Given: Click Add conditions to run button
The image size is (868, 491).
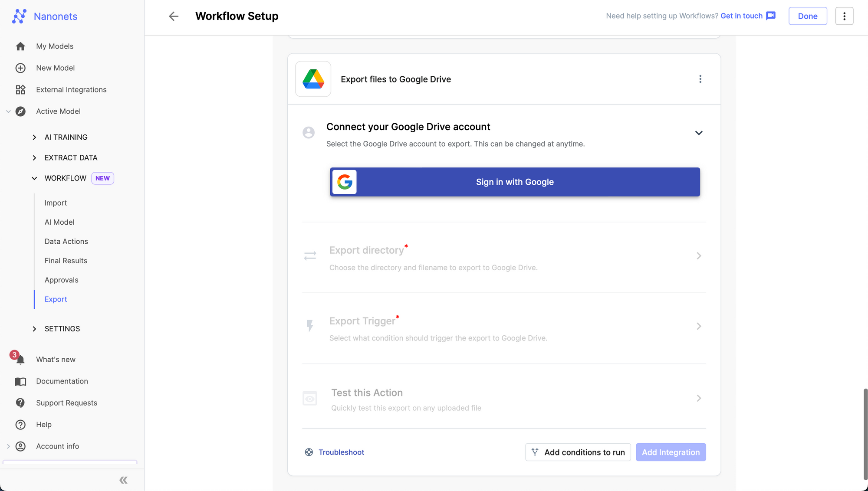Looking at the screenshot, I should point(578,452).
